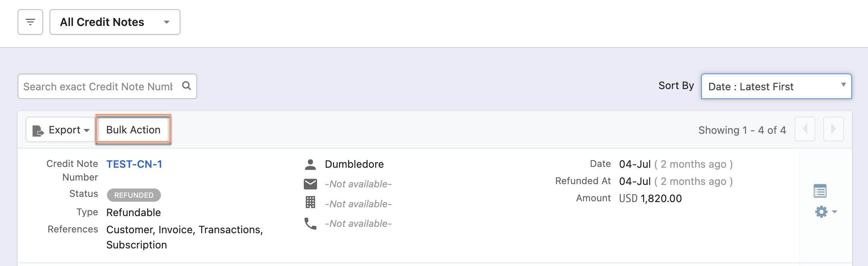The image size is (868, 266).
Task: Click the customer name Dumbledore
Action: [354, 164]
